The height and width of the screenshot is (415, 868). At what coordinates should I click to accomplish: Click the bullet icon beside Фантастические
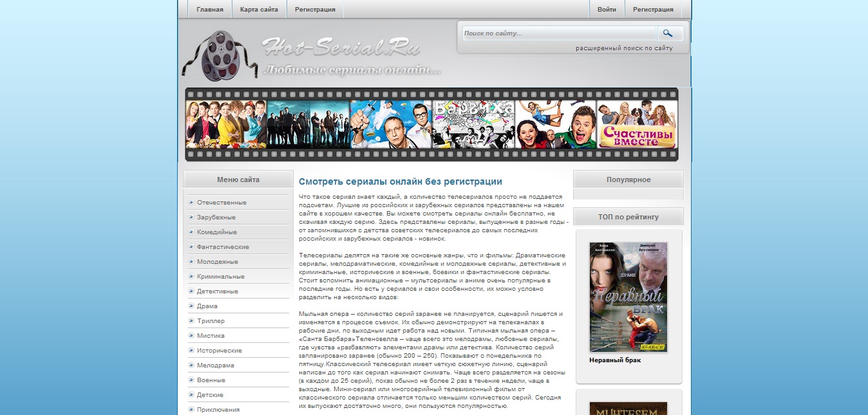click(191, 247)
